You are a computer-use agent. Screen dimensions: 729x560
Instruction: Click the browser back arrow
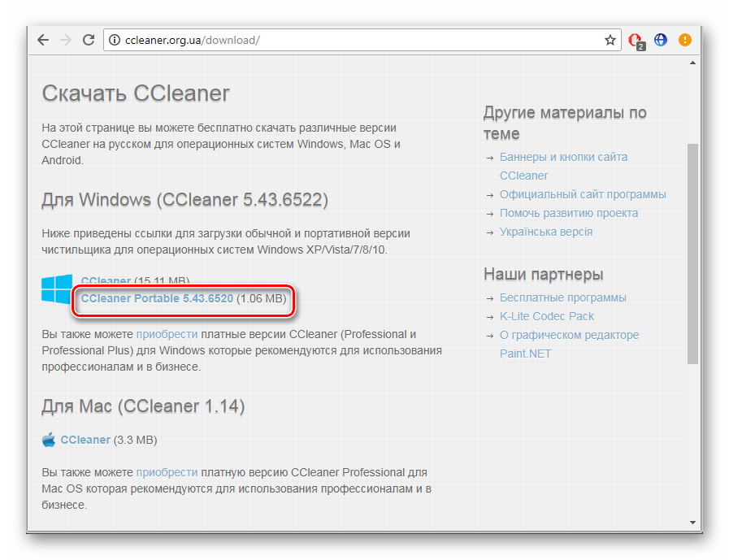pos(43,40)
